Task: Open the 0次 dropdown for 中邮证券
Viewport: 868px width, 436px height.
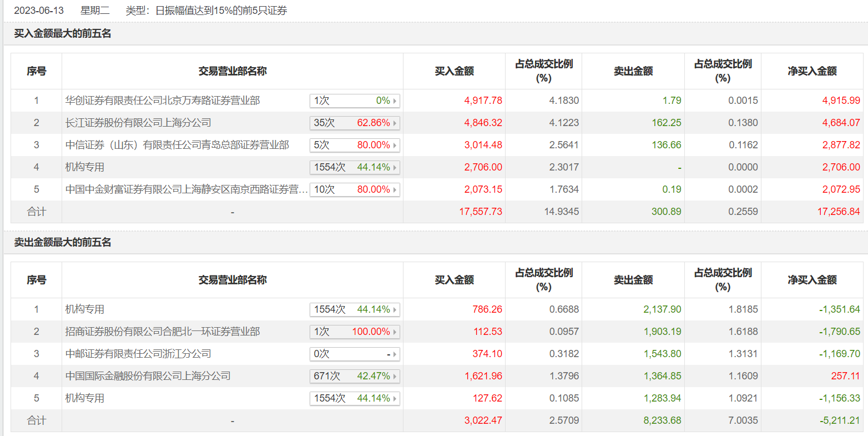Action: coord(354,354)
